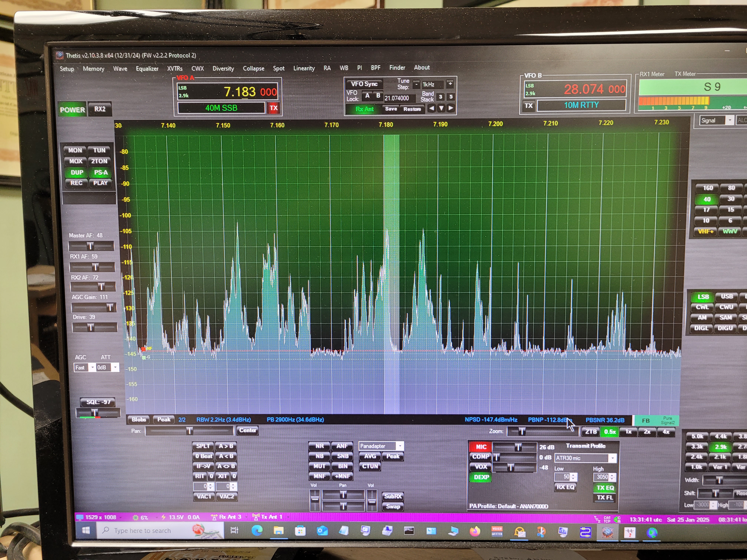Viewport: 747px width, 560px height.
Task: Toggle MOX transmit button
Action: [x=76, y=161]
